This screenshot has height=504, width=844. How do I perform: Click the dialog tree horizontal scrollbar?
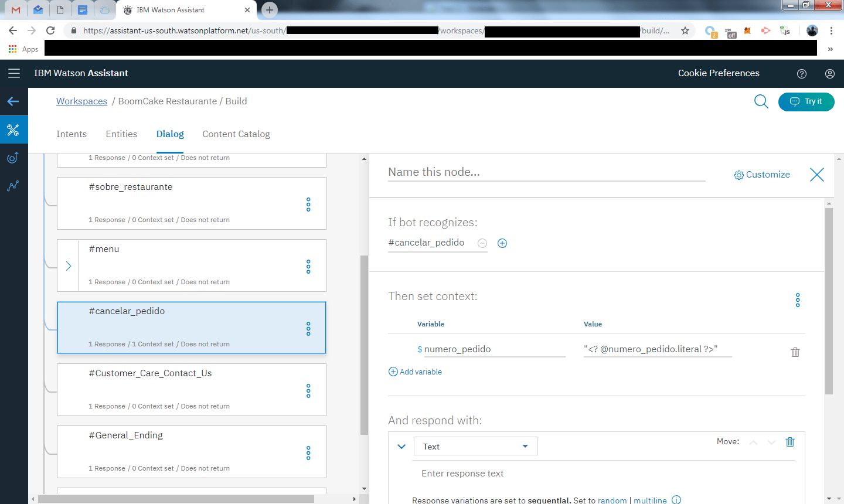pos(176,499)
